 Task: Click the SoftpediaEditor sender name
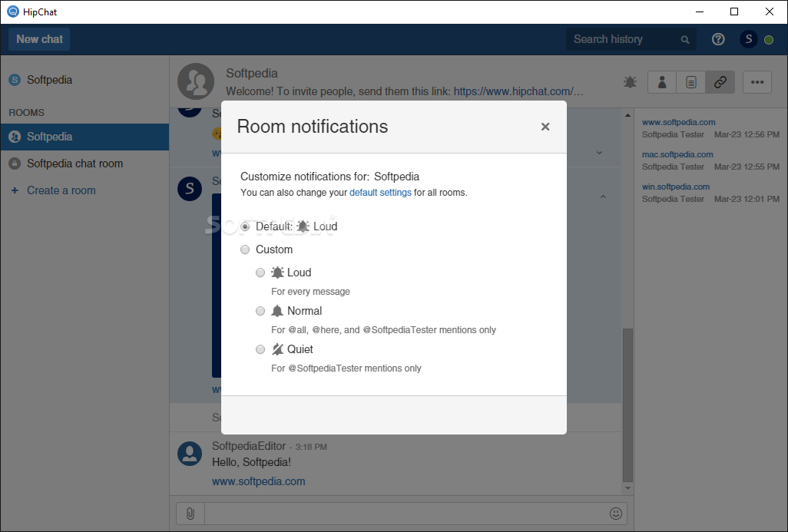point(249,446)
